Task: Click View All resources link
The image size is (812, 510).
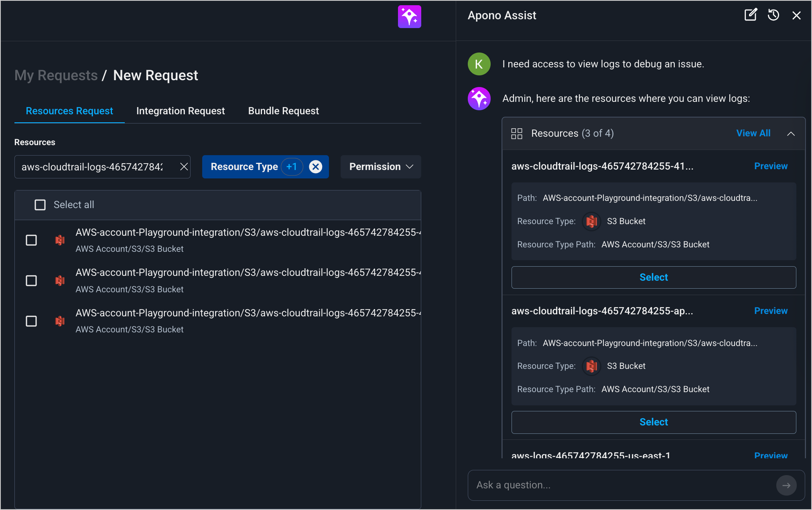Action: [x=753, y=134]
